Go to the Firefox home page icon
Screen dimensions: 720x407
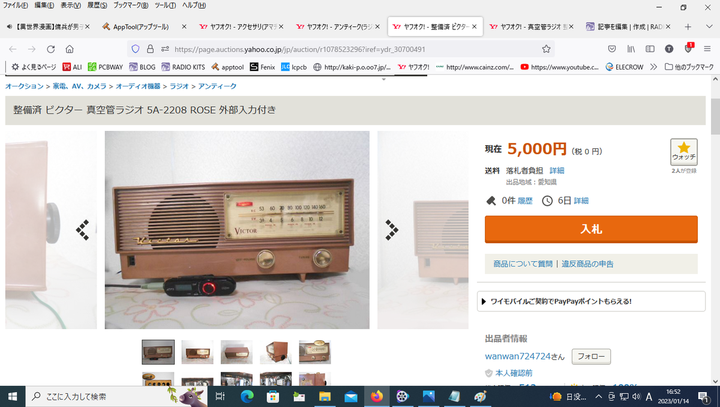pyautogui.click(x=69, y=49)
